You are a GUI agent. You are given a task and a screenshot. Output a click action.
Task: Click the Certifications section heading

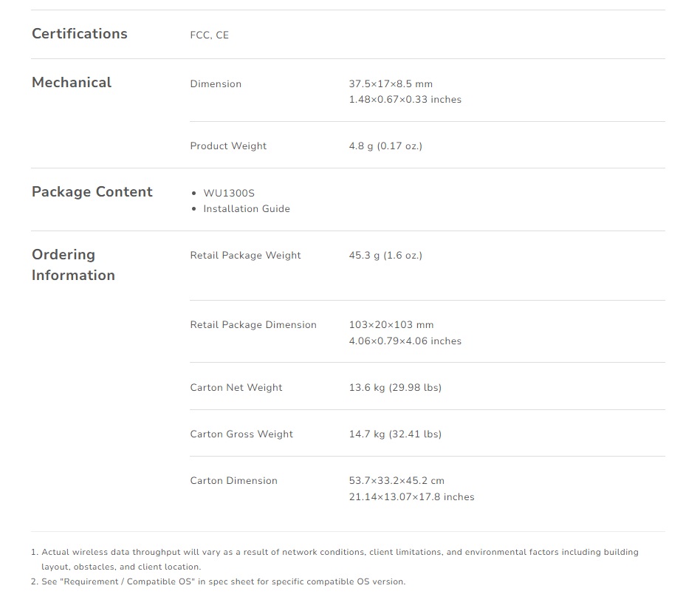tap(80, 34)
